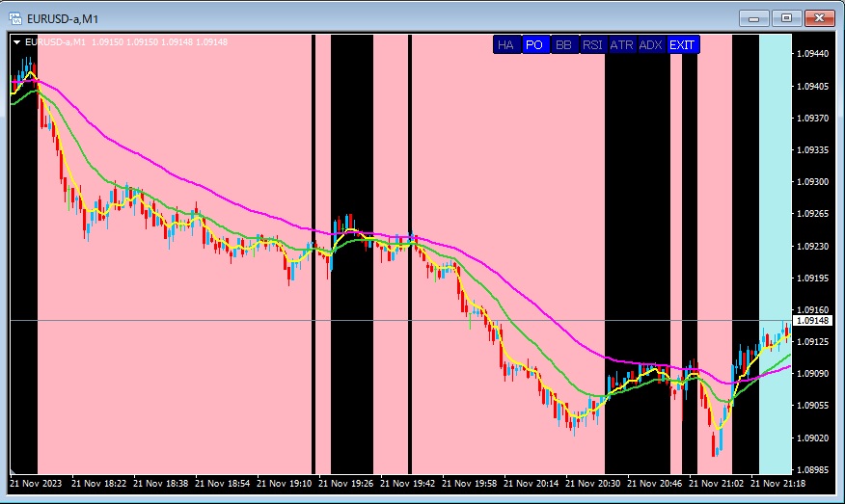The height and width of the screenshot is (504, 845).
Task: Toggle the ADX indicator button
Action: [652, 44]
